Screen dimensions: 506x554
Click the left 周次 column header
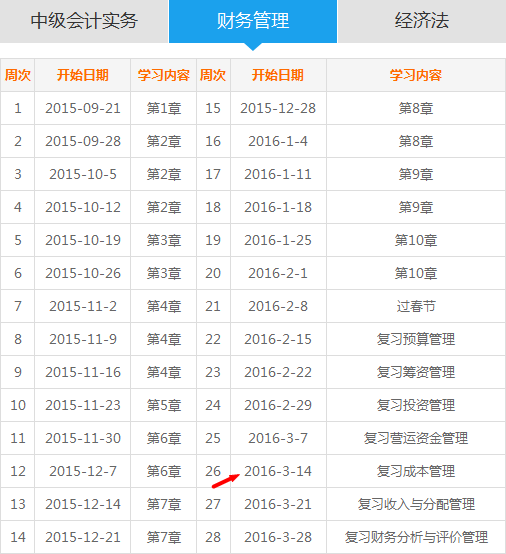(x=18, y=75)
